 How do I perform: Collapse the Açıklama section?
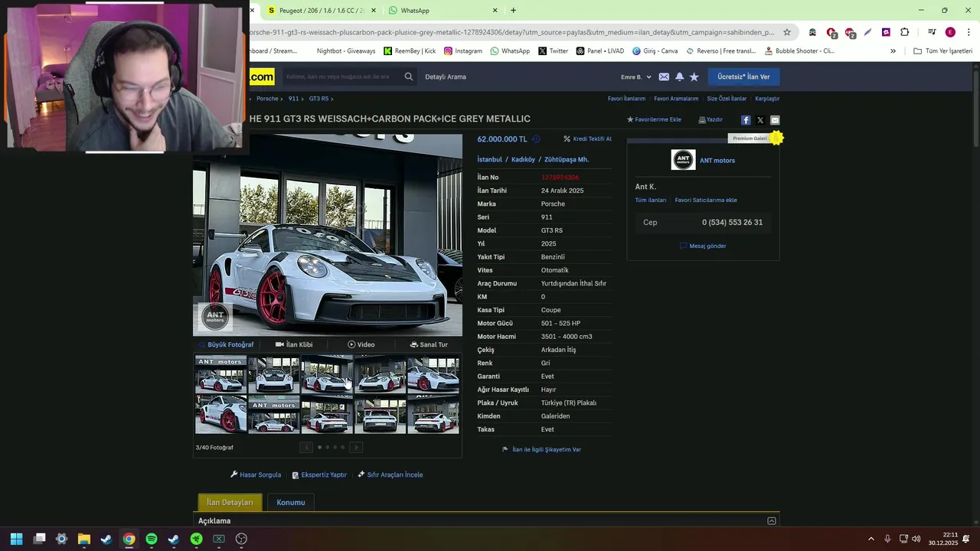(x=772, y=521)
